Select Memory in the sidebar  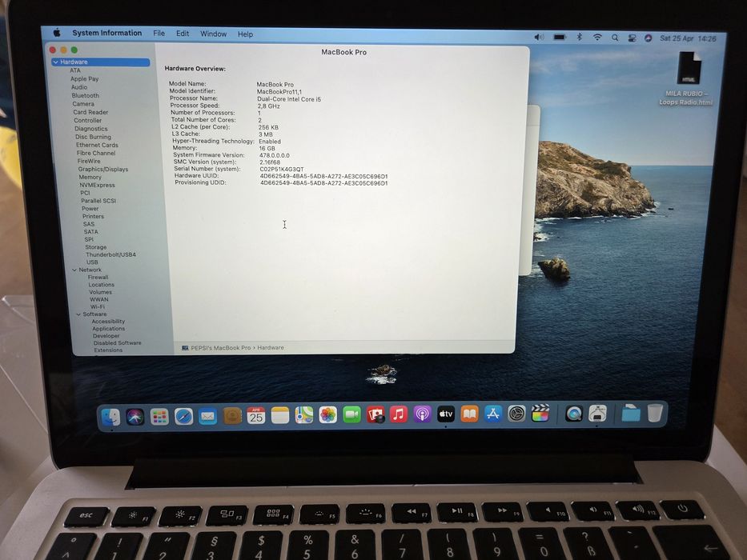90,177
